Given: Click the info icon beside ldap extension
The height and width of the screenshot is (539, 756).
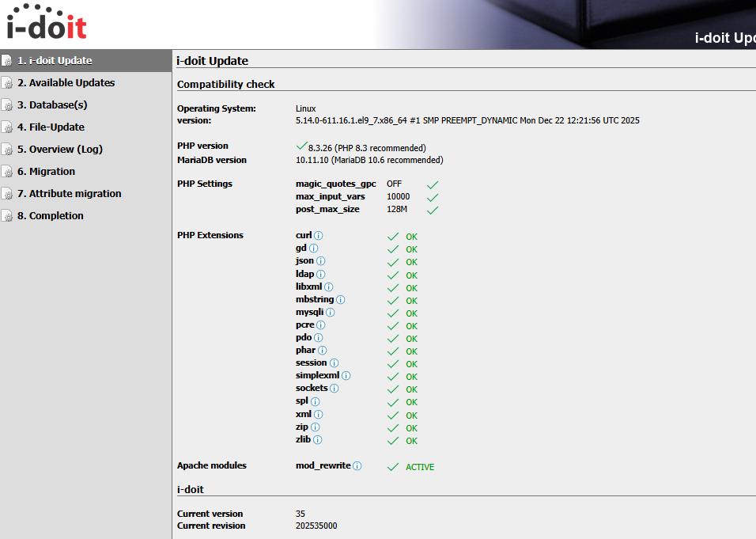Looking at the screenshot, I should (320, 274).
